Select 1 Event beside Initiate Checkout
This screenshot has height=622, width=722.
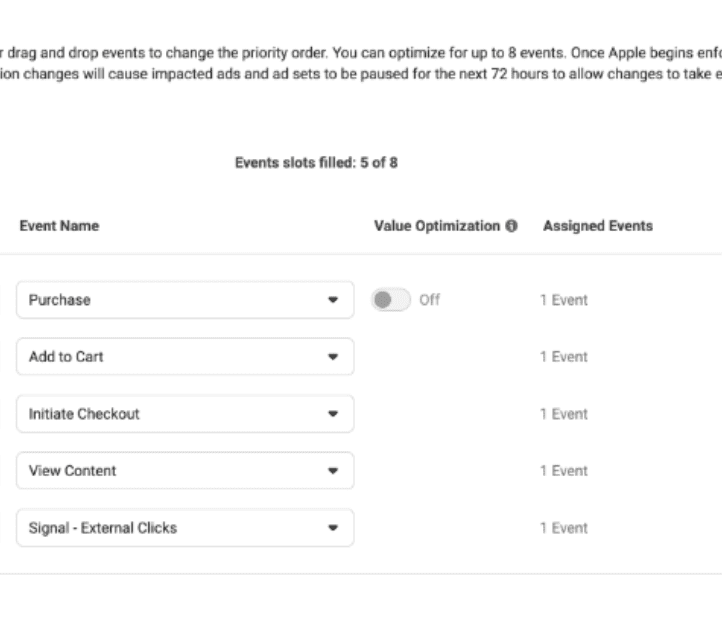[564, 414]
